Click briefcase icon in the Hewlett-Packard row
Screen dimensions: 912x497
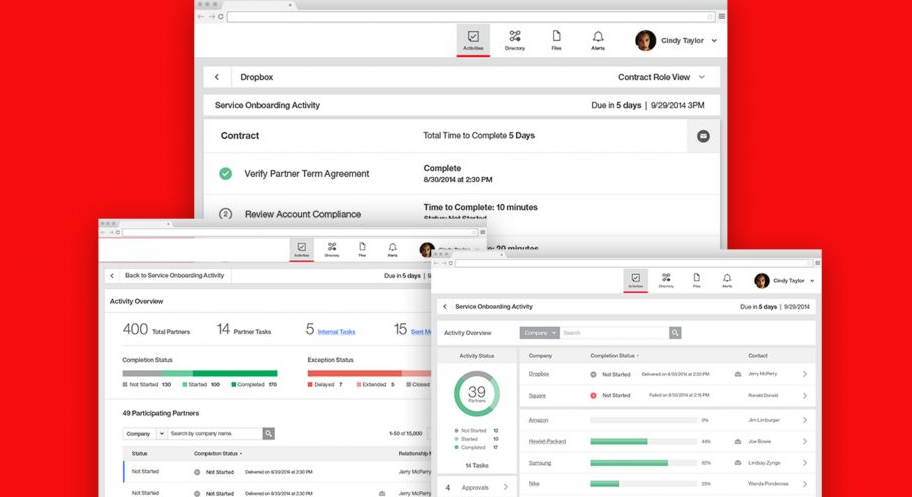(738, 442)
